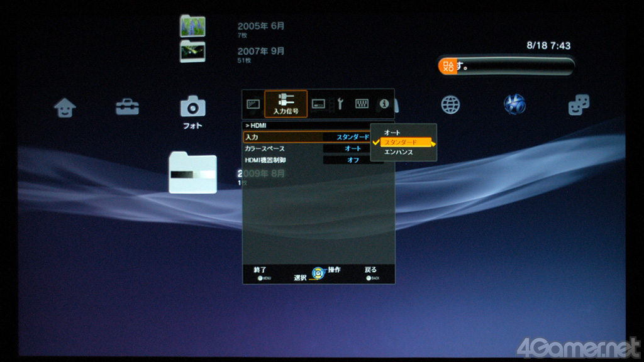Viewport: 644px width, 362px height.
Task: Click the scrolling notification ticker bar
Action: [506, 66]
